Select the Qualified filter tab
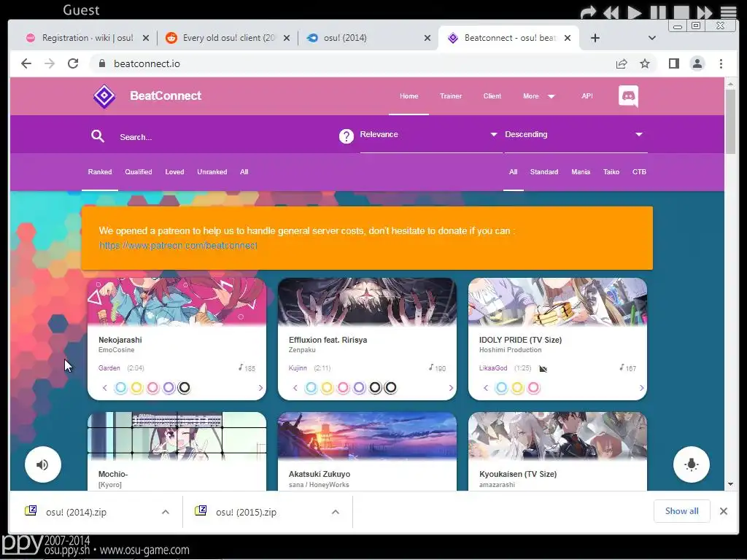Viewport: 747px width, 560px height. (x=138, y=172)
